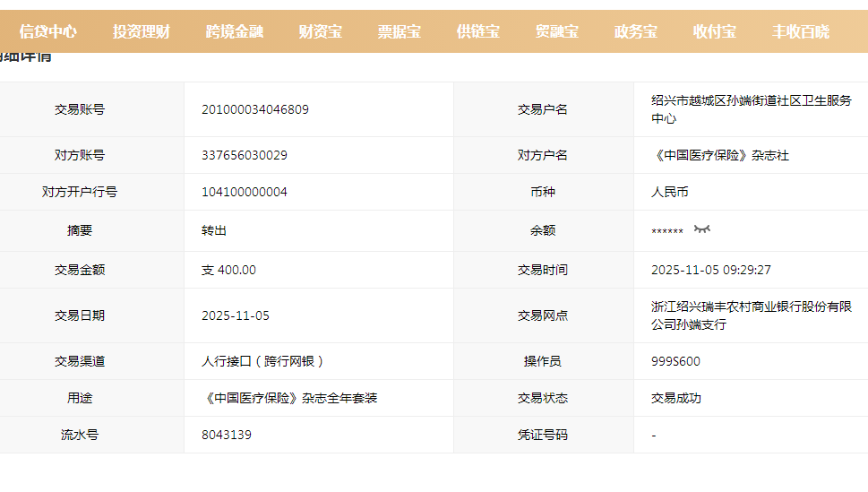Open the 投资理财 menu
This screenshot has height=492, width=868.
tap(142, 31)
